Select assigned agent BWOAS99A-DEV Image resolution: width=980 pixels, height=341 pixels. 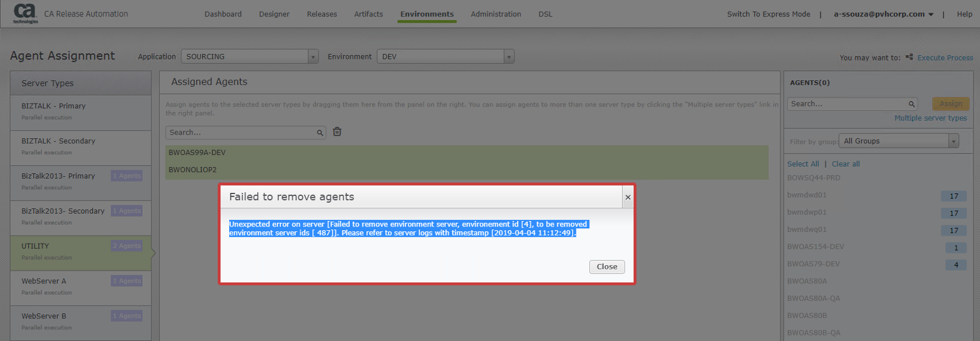point(467,153)
